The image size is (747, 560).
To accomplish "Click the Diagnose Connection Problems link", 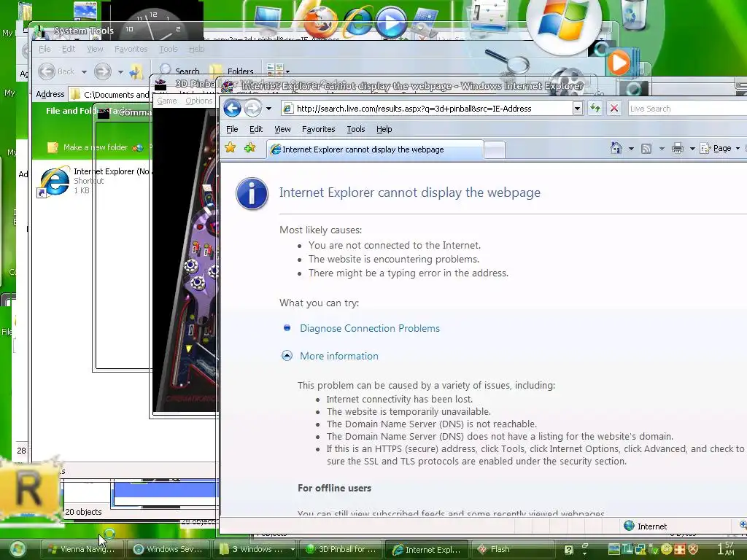I will (370, 329).
